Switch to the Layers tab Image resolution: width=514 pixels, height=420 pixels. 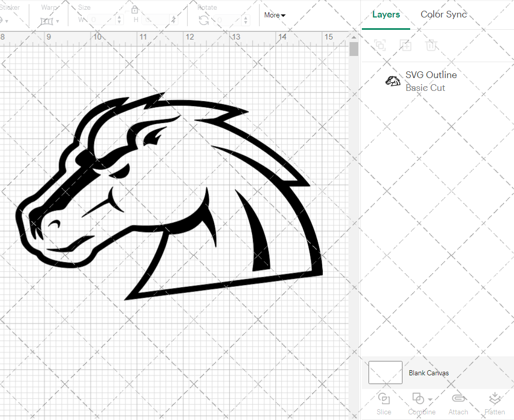click(386, 14)
